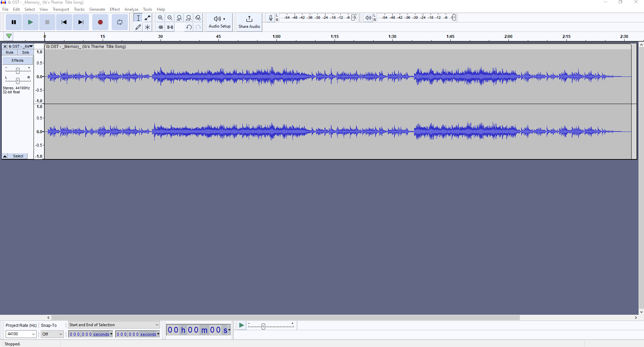Image resolution: width=644 pixels, height=347 pixels.
Task: Toggle the Loop playback button
Action: click(120, 22)
